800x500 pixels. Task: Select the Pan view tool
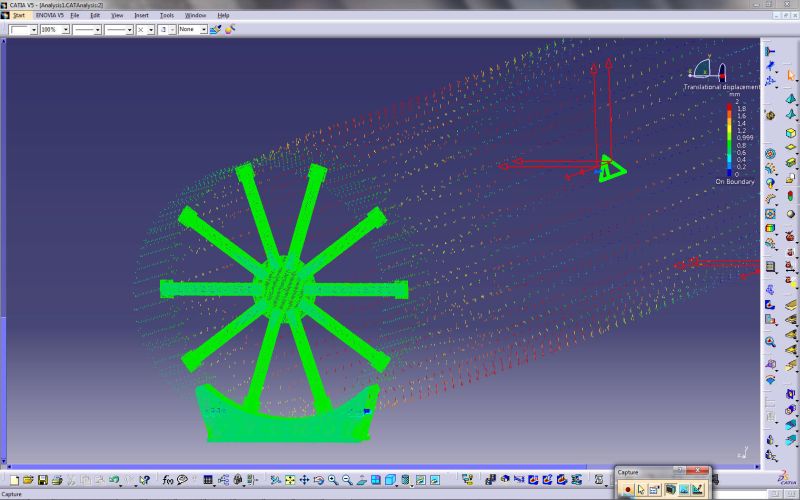(x=304, y=481)
